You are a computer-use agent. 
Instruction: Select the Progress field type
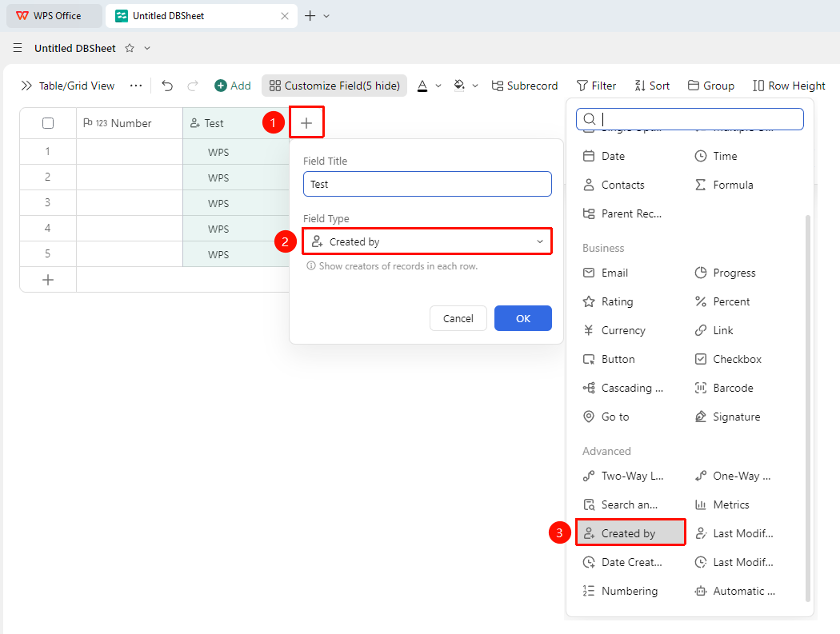pos(725,273)
